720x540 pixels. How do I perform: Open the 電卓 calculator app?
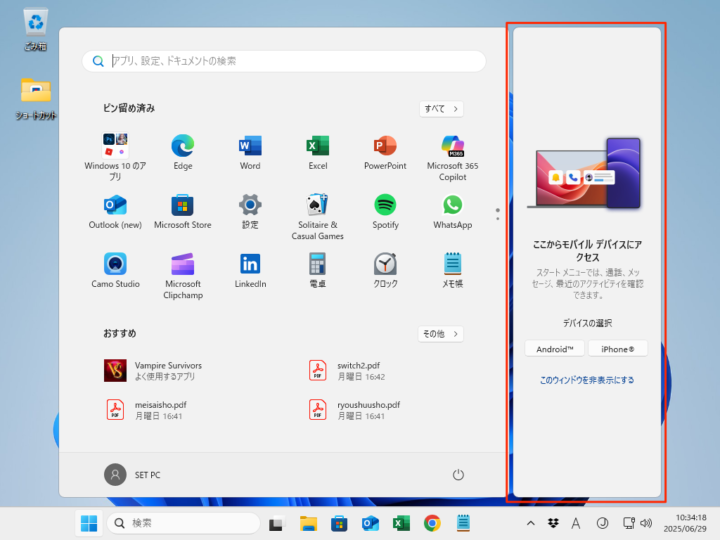coord(318,270)
